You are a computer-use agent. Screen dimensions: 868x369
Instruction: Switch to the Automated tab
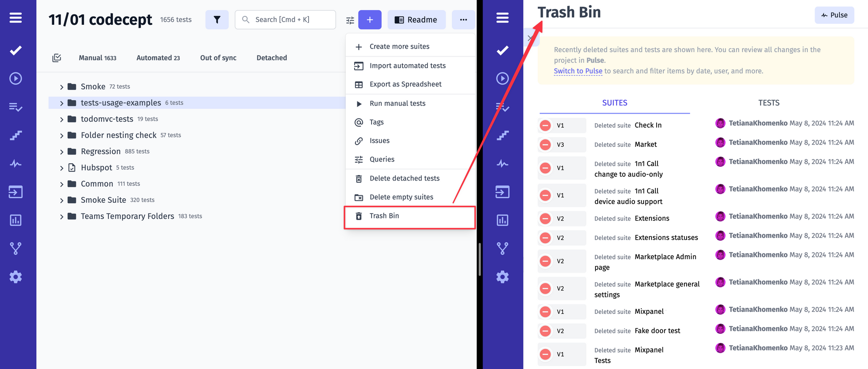pos(158,58)
